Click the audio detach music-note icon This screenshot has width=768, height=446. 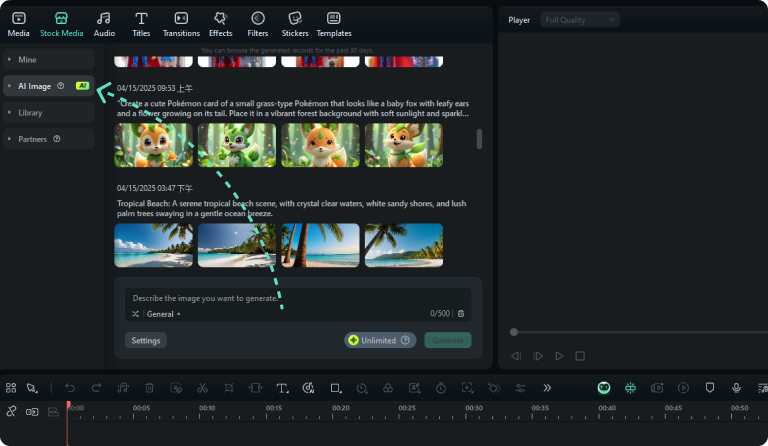click(x=122, y=388)
